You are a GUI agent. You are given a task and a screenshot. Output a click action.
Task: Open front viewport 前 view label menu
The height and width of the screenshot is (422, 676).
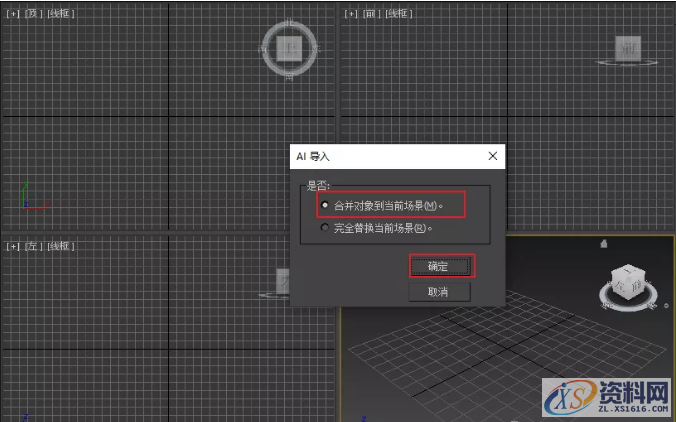(371, 14)
